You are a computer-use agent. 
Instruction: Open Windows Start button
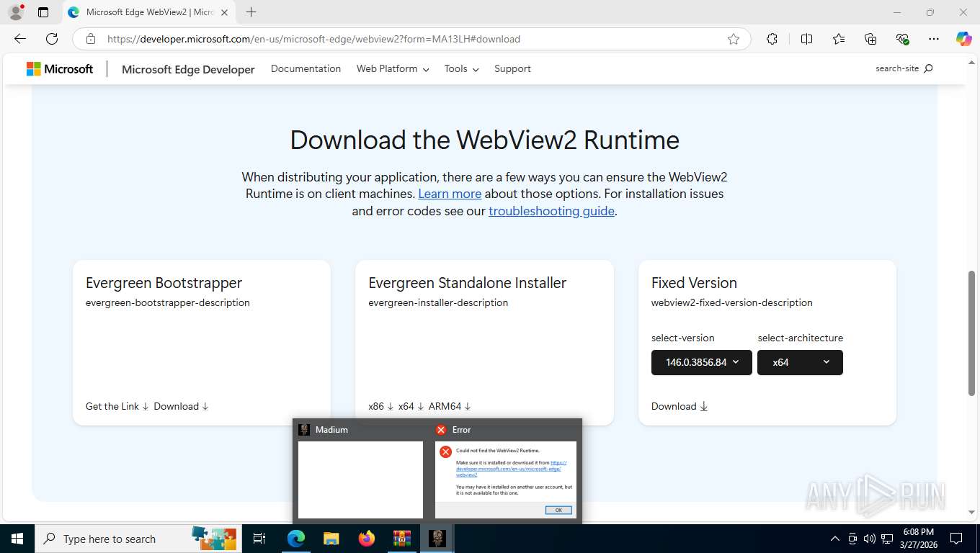17,539
